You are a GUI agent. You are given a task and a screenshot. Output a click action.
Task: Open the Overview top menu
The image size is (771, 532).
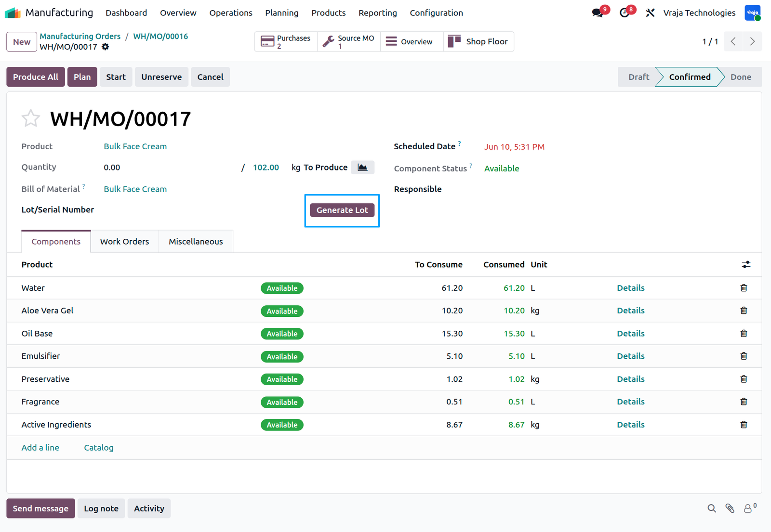[x=178, y=13]
